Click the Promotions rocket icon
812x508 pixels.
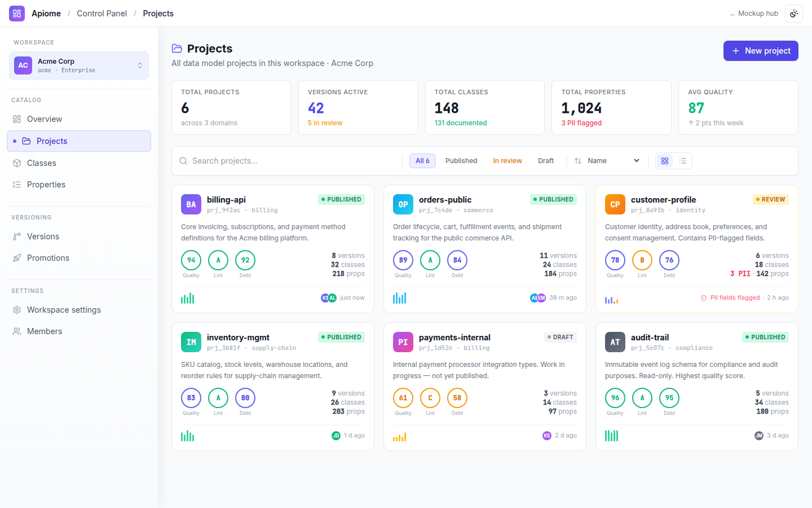pyautogui.click(x=17, y=258)
